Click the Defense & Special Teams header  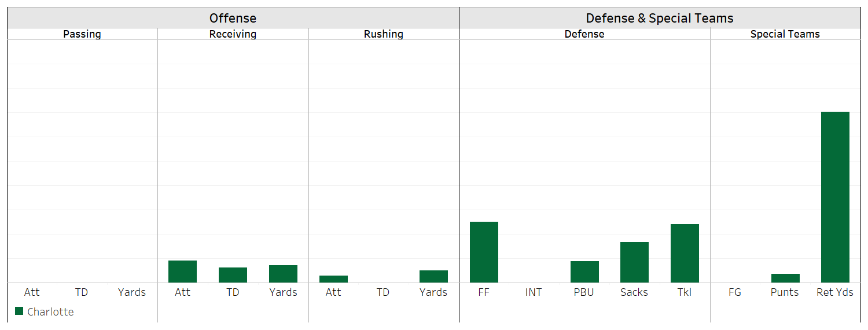(x=660, y=18)
